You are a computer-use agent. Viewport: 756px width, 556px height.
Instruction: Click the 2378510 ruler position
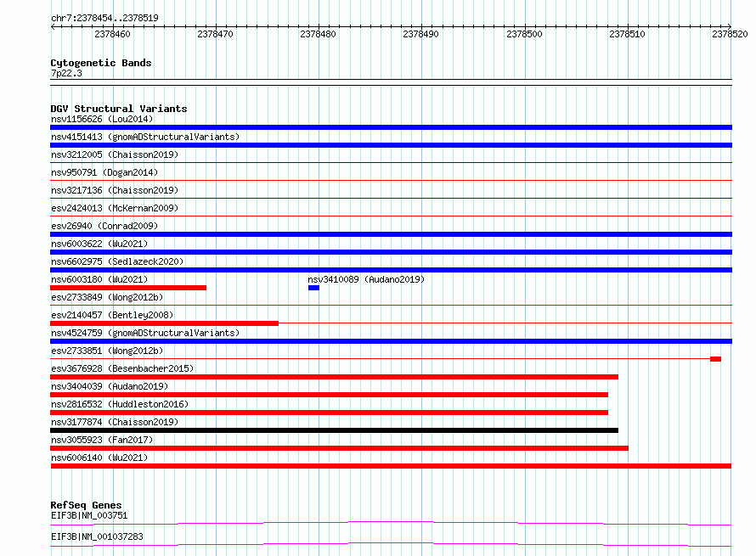627,34
